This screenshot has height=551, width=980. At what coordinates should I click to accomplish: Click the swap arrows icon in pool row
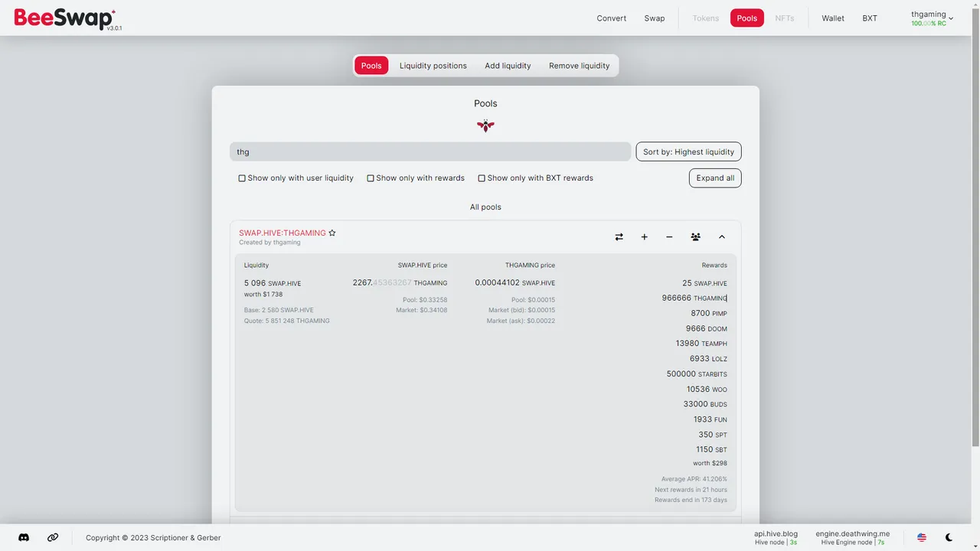[619, 237]
